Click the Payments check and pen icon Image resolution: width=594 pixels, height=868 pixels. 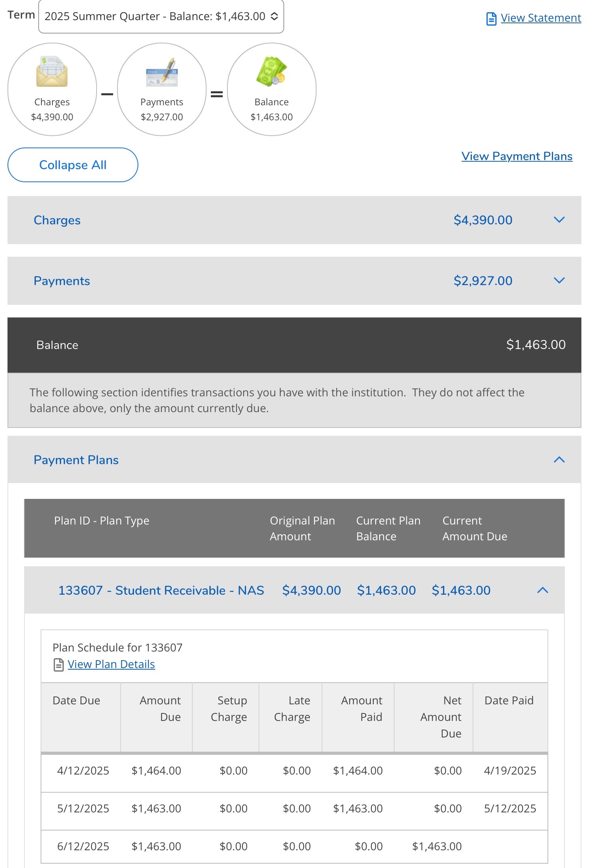coord(162,73)
